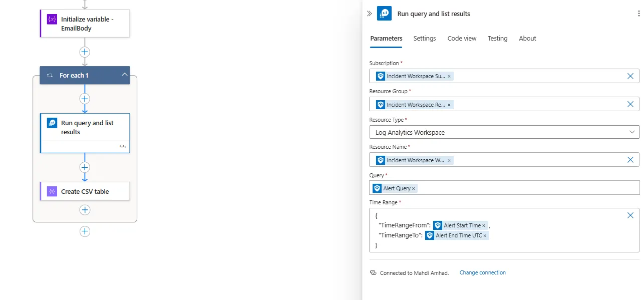Switch to the Settings tab

tap(425, 39)
